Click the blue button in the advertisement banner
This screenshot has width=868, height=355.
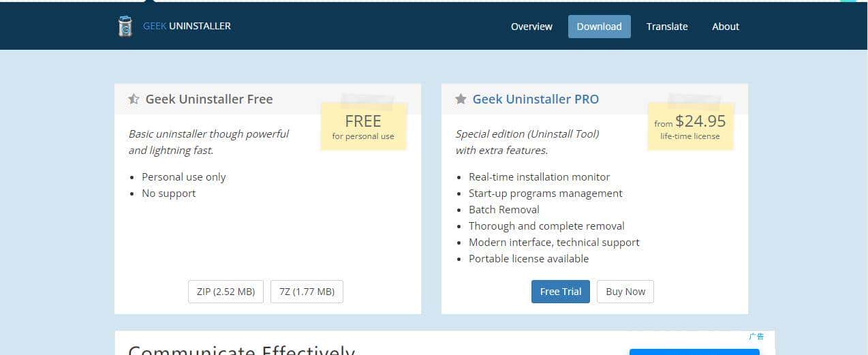point(694,352)
